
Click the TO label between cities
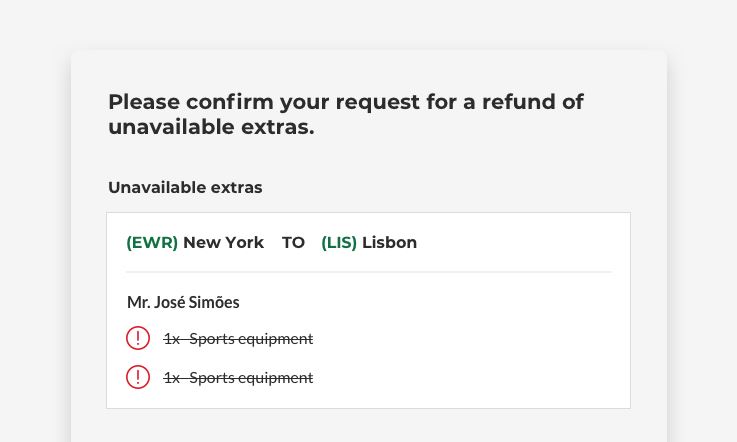click(x=293, y=243)
